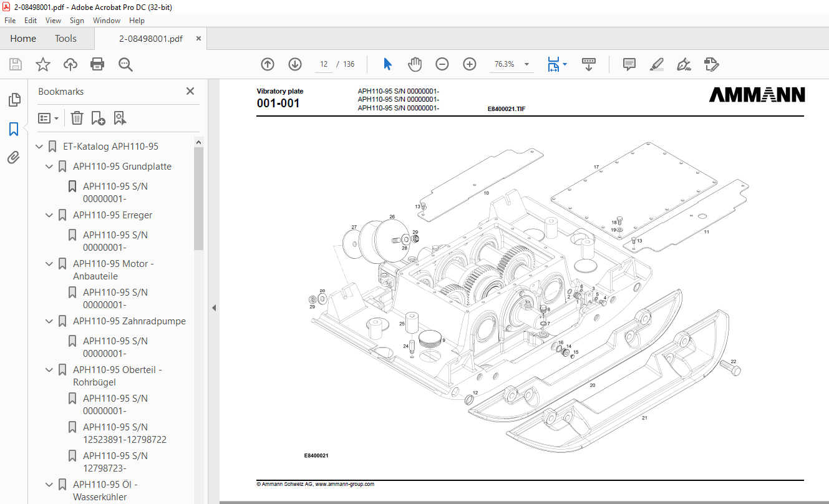Open the page thumbnails panel icon
829x504 pixels.
(x=14, y=100)
